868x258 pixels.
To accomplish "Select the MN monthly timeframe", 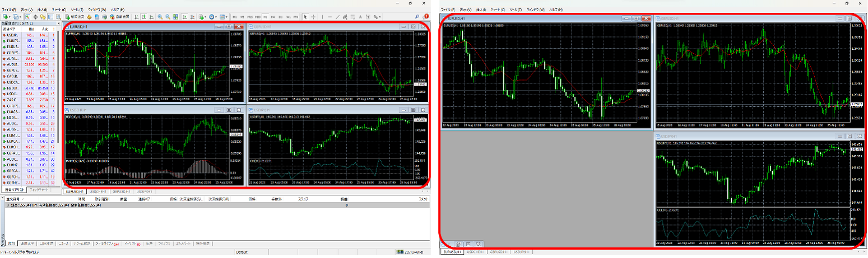I will (x=296, y=17).
